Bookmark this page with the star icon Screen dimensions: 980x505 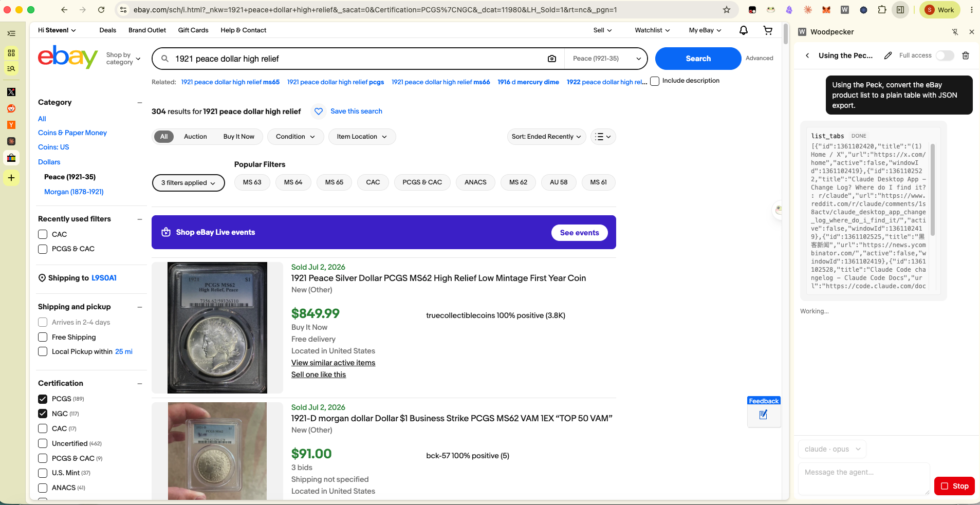[727, 10]
